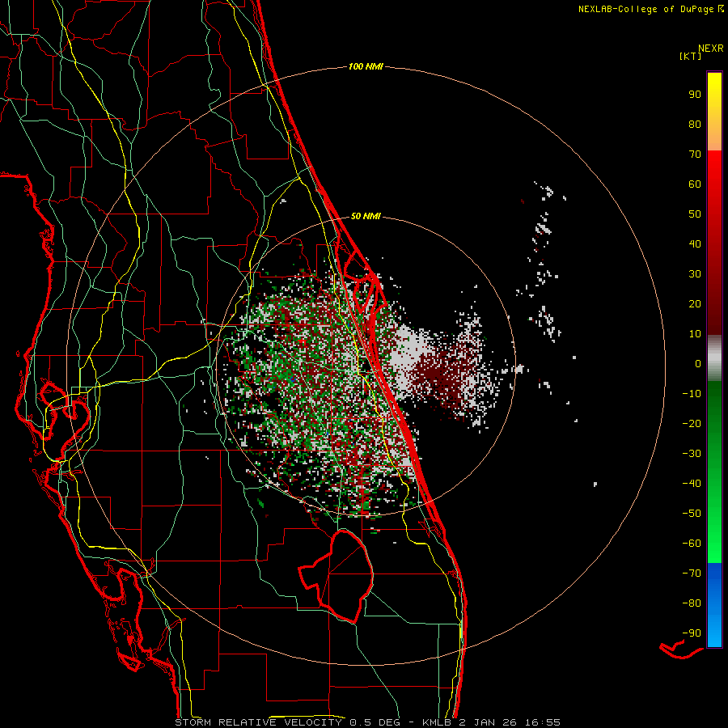Screen dimensions: 728x728
Task: Click the 30 value on the velocity scale
Action: 695,274
